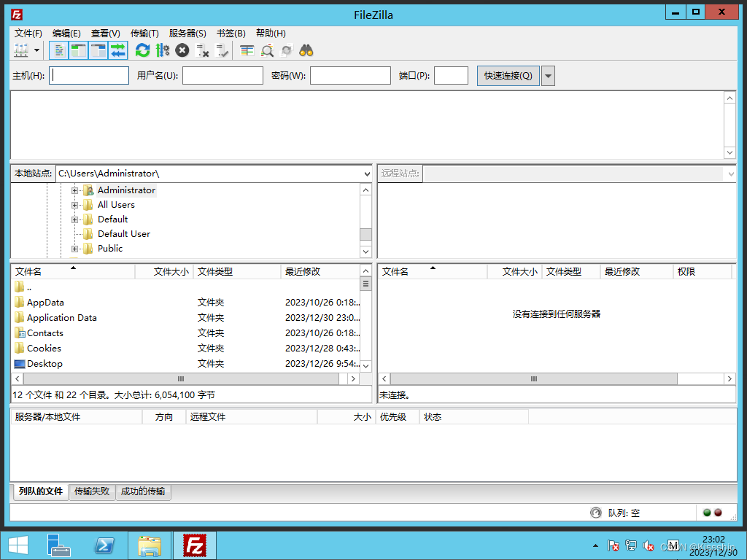Screen dimensions: 747x560
Task: Open the 服务器(S) menu
Action: 187,33
